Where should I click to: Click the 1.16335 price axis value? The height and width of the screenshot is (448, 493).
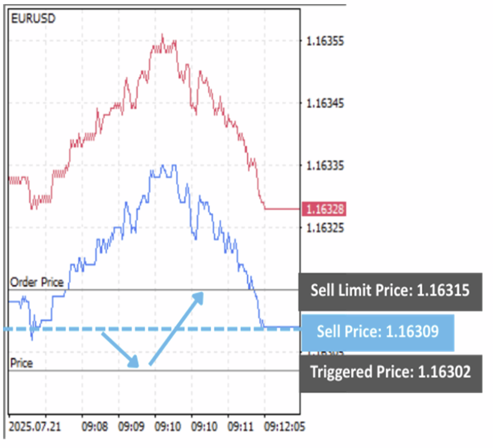(325, 165)
